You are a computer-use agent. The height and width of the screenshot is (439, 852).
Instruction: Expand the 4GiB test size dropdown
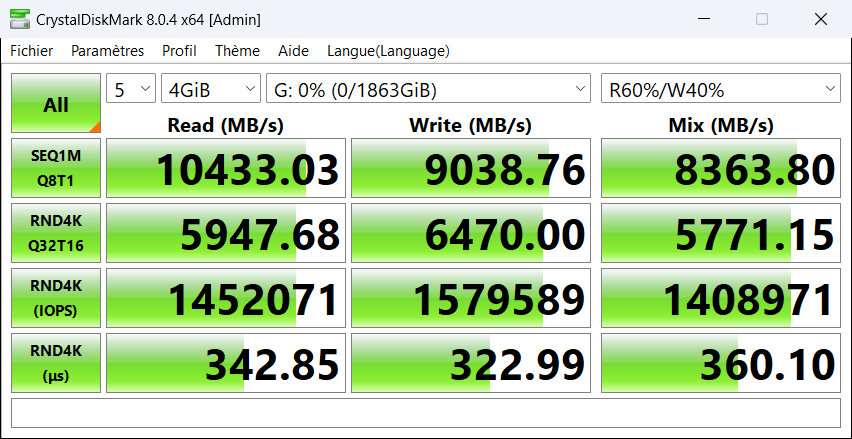click(x=210, y=90)
